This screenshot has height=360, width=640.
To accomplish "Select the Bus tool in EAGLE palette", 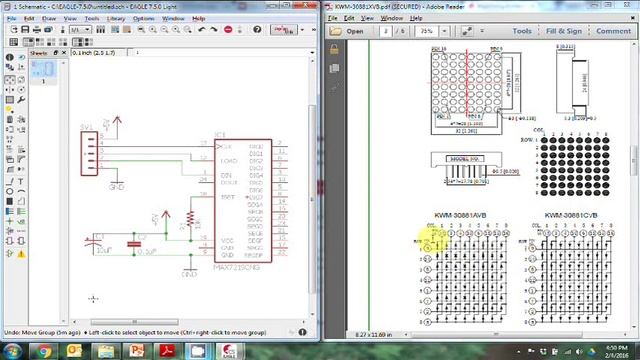I will click(x=10, y=211).
